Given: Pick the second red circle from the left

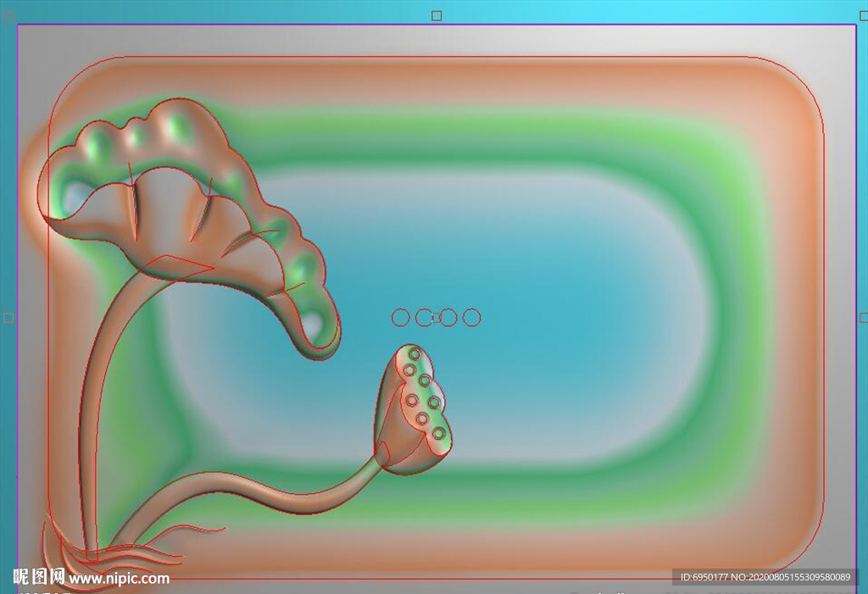Looking at the screenshot, I should pos(424,318).
